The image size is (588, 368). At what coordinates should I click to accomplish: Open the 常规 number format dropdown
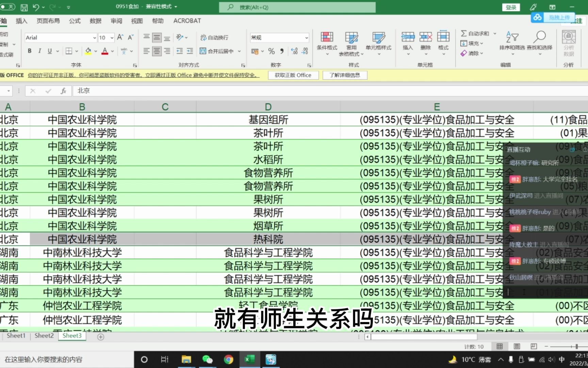[307, 37]
